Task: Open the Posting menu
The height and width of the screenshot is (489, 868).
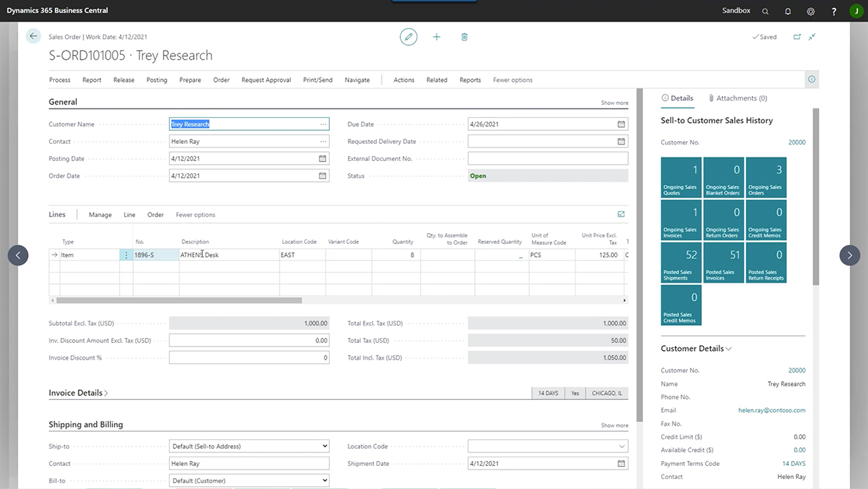Action: (157, 80)
